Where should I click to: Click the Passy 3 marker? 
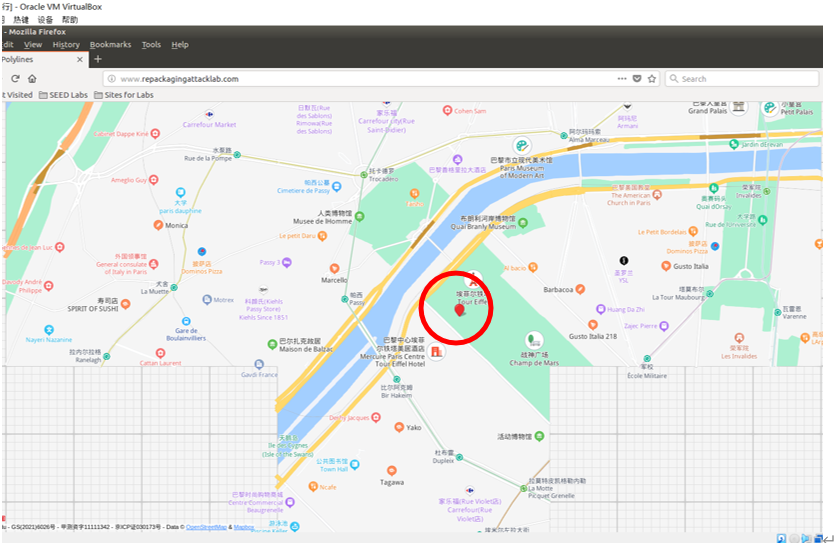pyautogui.click(x=287, y=262)
